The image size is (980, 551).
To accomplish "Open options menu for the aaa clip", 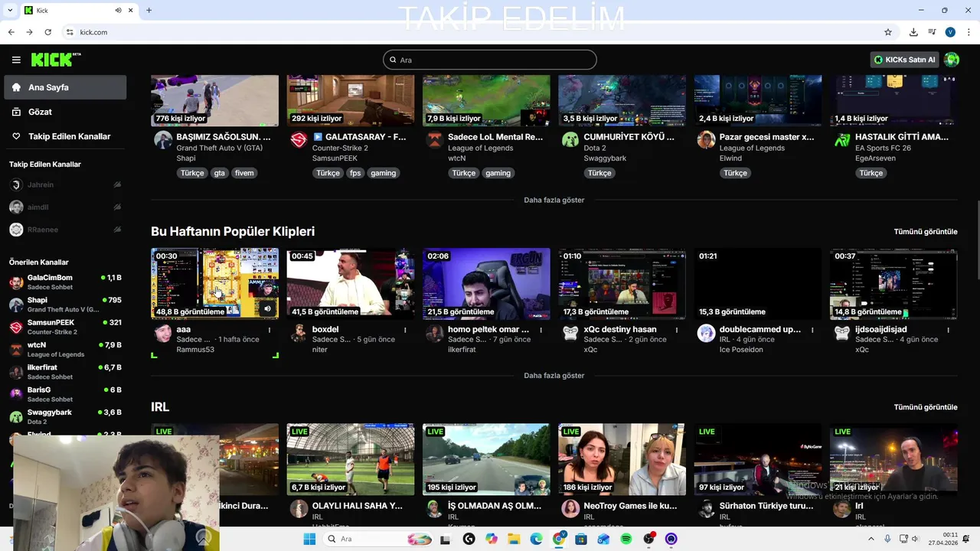I will pos(269,330).
